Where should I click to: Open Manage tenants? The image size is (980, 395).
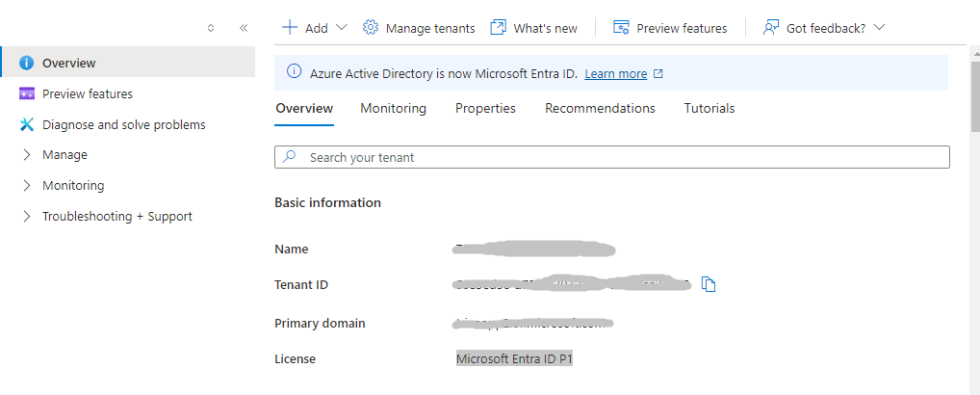point(430,28)
